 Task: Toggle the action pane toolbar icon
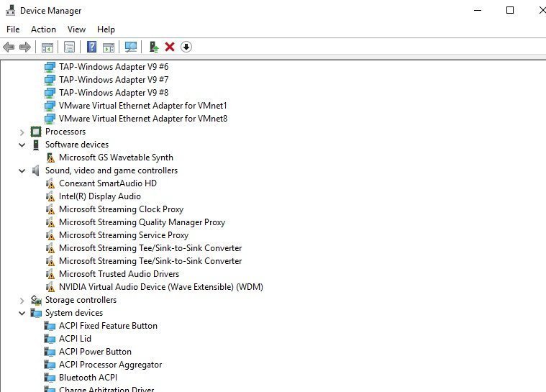(109, 47)
